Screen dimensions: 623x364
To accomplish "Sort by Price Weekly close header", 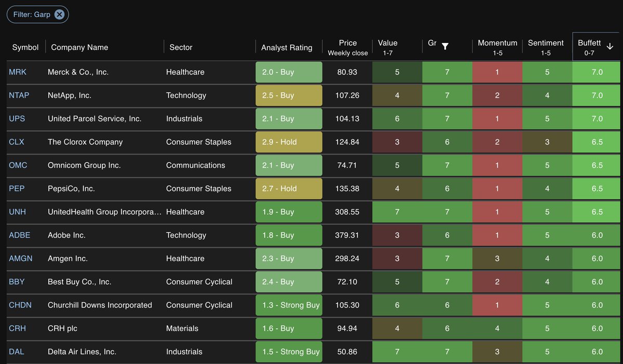I will coord(348,47).
